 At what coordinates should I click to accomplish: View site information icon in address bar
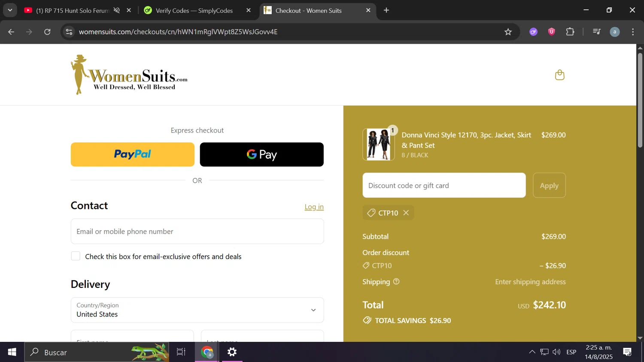(69, 32)
